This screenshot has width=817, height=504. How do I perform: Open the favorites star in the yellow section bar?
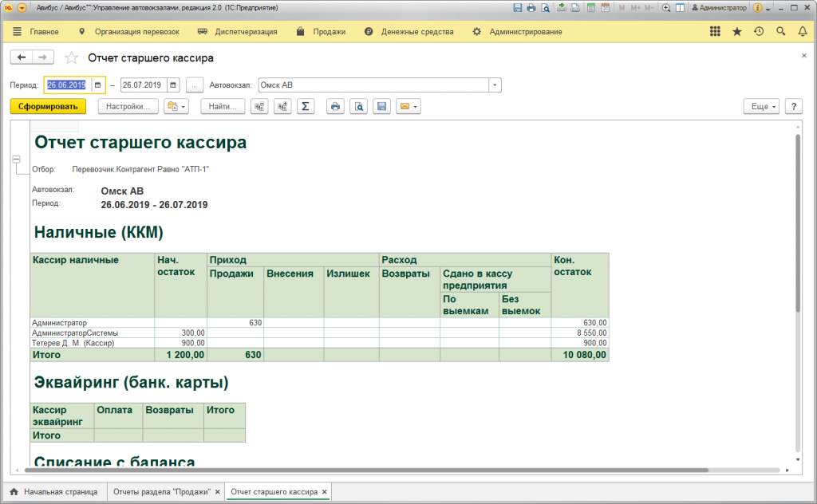[736, 32]
